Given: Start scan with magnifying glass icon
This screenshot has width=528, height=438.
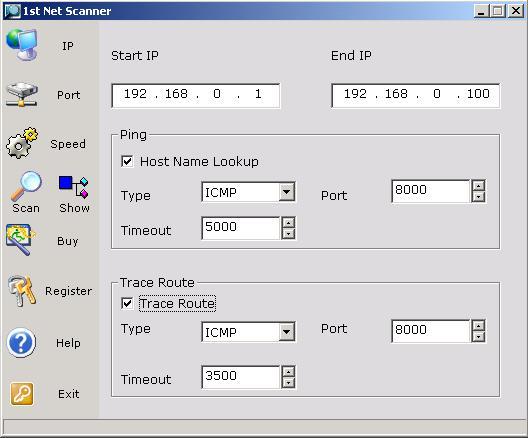Looking at the screenshot, I should (26, 186).
